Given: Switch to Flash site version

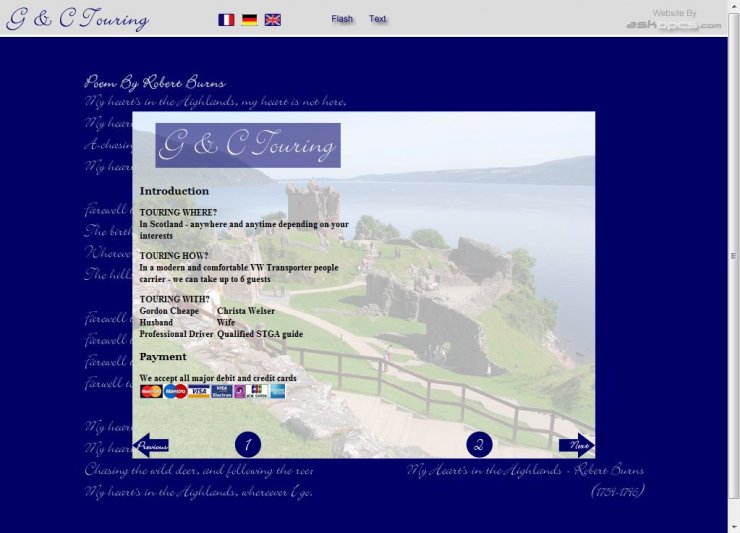Looking at the screenshot, I should pyautogui.click(x=342, y=19).
